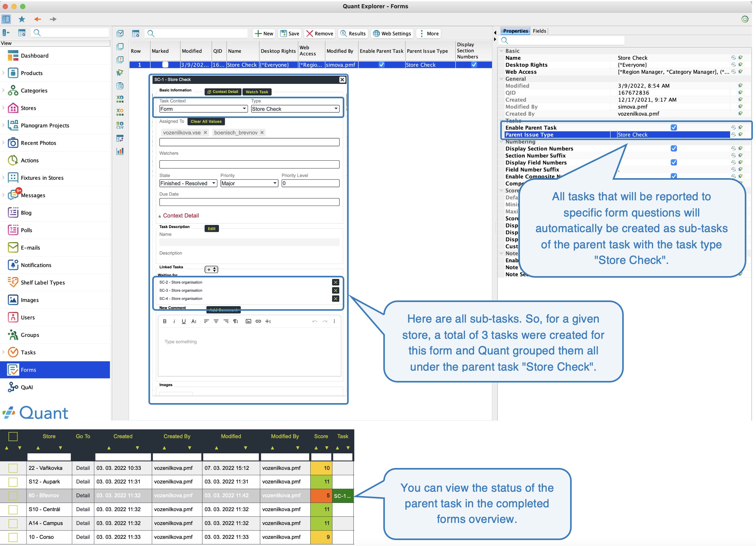Open Notifications section
756x546 pixels.
(36, 265)
